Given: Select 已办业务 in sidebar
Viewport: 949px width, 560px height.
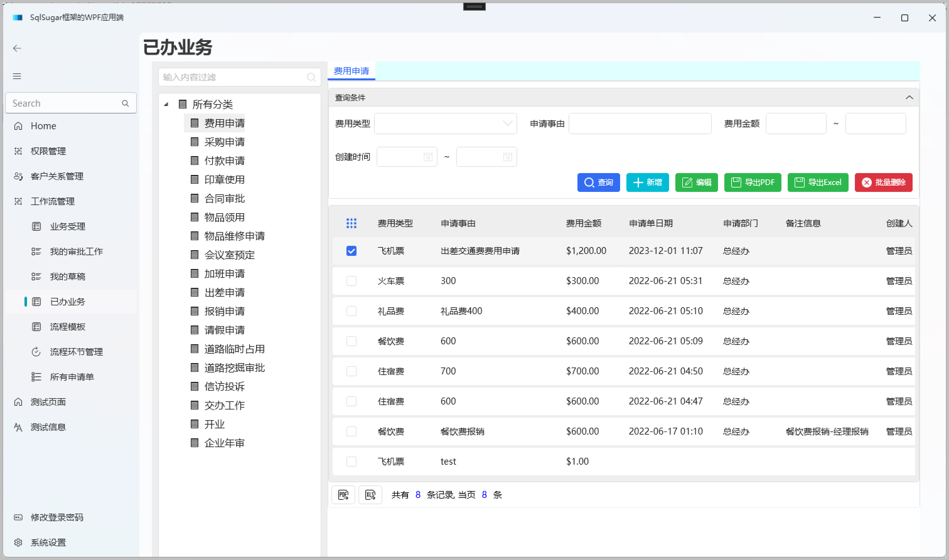Looking at the screenshot, I should click(71, 302).
